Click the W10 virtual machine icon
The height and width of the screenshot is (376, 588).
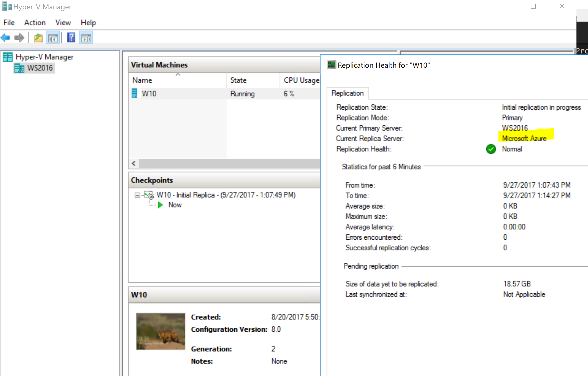point(134,93)
